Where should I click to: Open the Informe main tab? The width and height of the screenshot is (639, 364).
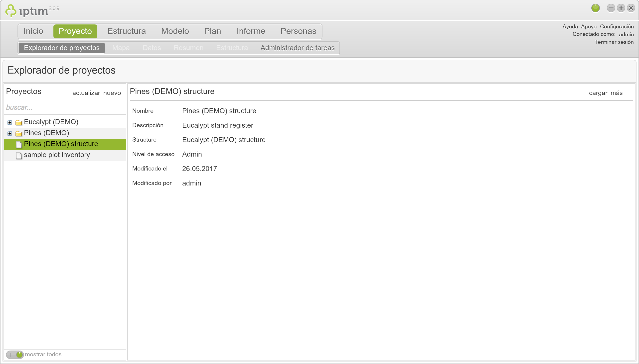pos(251,31)
